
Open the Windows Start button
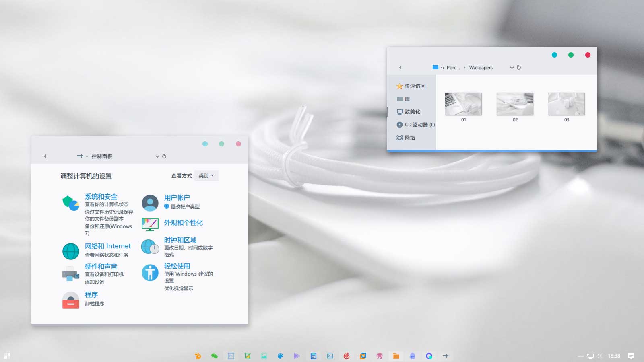click(x=7, y=356)
